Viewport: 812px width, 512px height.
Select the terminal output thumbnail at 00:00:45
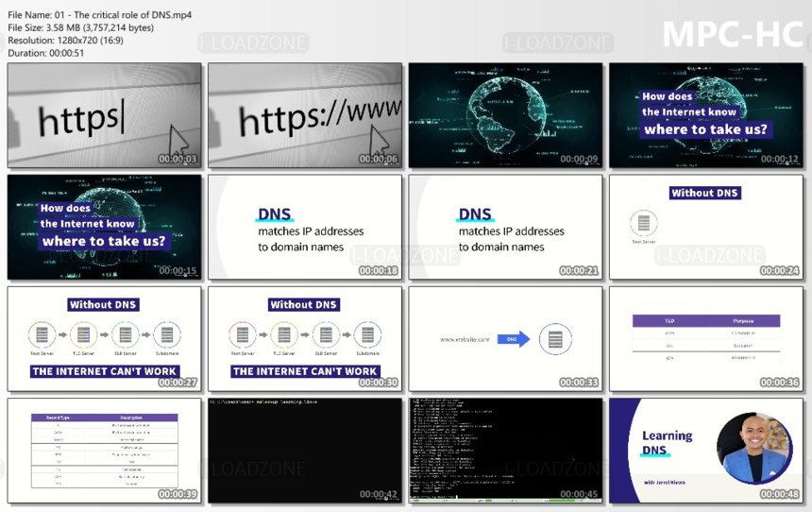coord(505,451)
